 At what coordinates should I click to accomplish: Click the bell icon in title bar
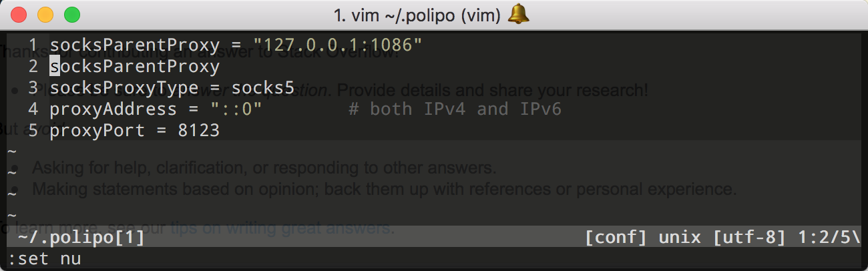pos(518,14)
